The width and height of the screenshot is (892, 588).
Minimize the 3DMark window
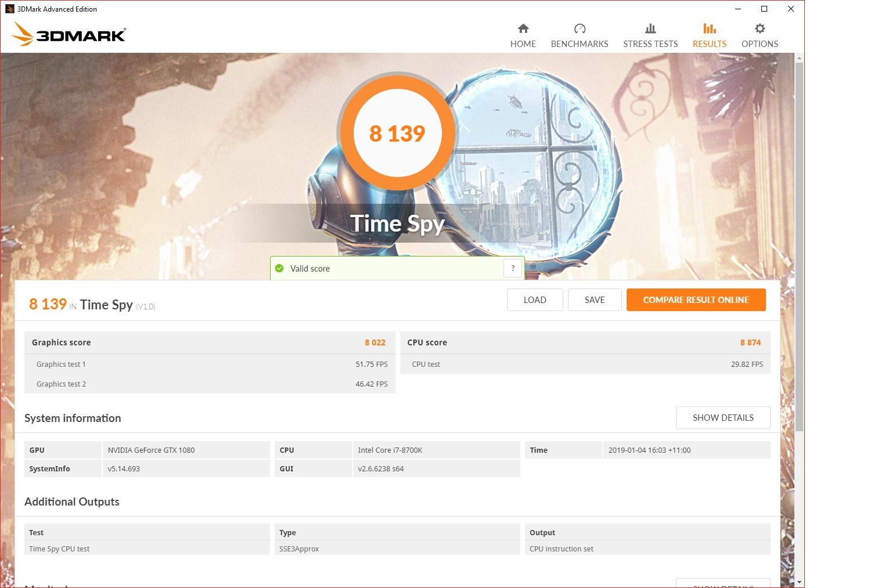click(x=738, y=9)
